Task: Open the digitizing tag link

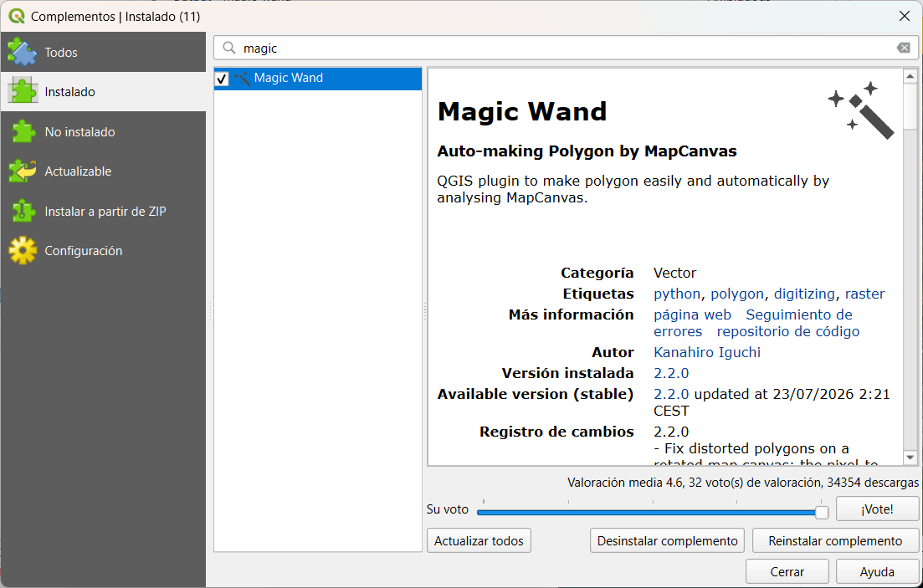Action: [804, 294]
